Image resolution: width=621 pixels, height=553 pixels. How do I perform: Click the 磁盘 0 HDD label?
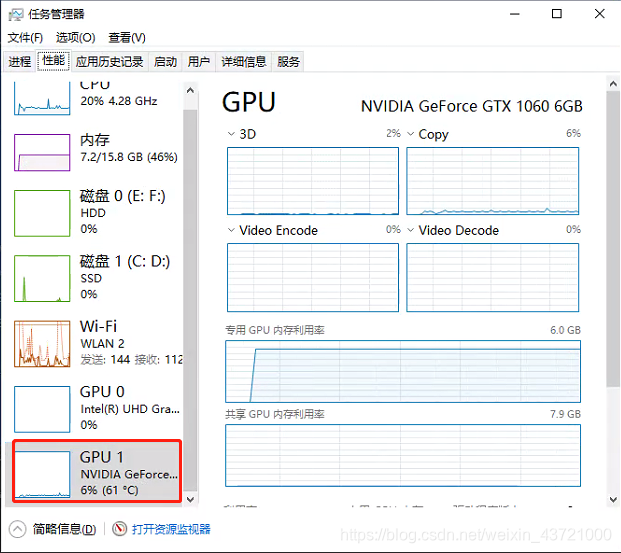pyautogui.click(x=93, y=213)
